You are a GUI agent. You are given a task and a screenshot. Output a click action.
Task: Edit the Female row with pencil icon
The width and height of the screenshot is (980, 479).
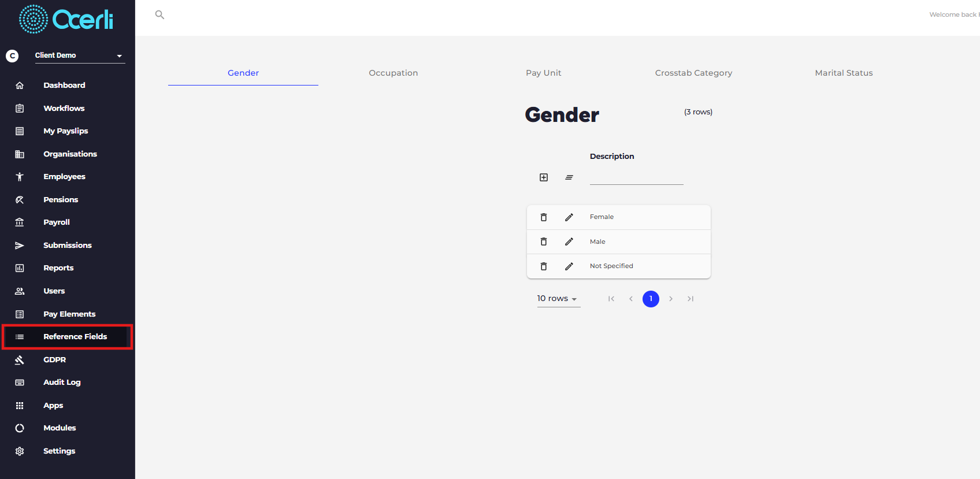click(569, 217)
